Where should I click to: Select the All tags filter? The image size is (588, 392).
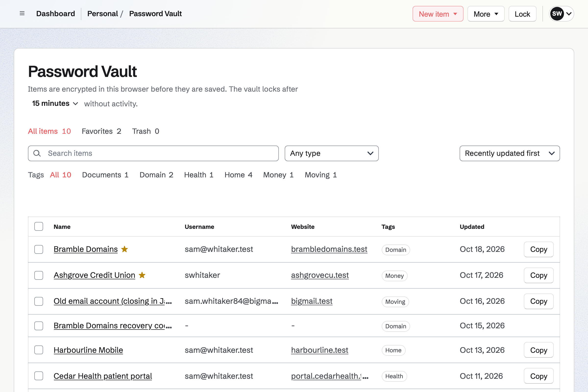[61, 175]
